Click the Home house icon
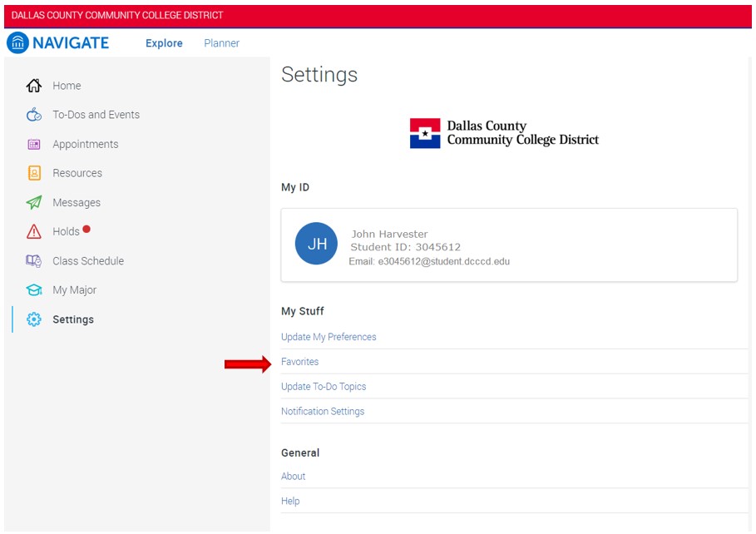Screen dimensions: 756x534 click(x=34, y=86)
